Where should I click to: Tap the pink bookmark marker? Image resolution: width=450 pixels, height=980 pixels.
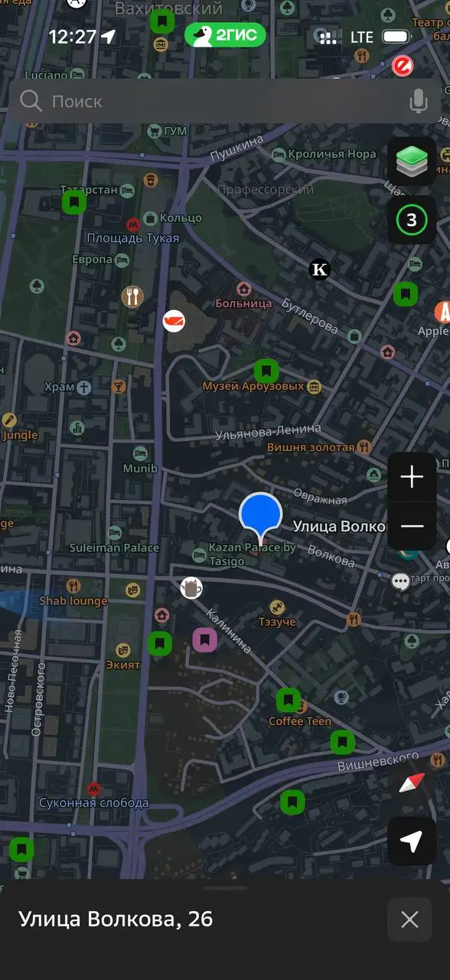point(204,639)
